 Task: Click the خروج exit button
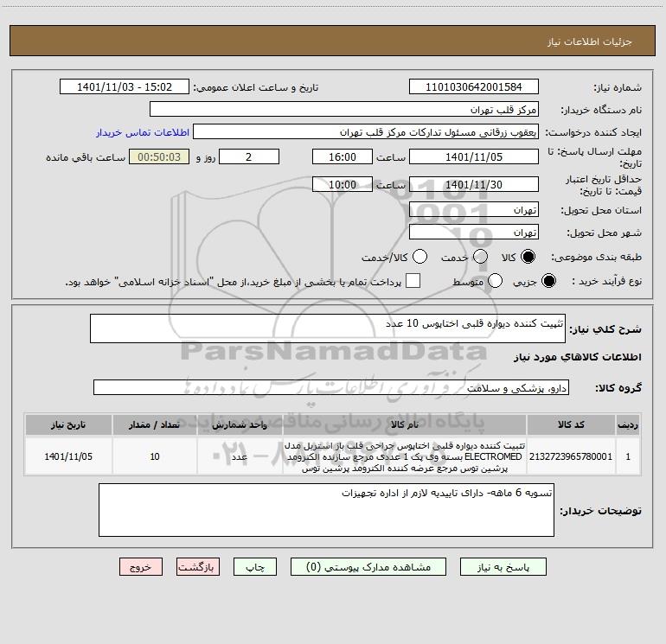pos(141,567)
